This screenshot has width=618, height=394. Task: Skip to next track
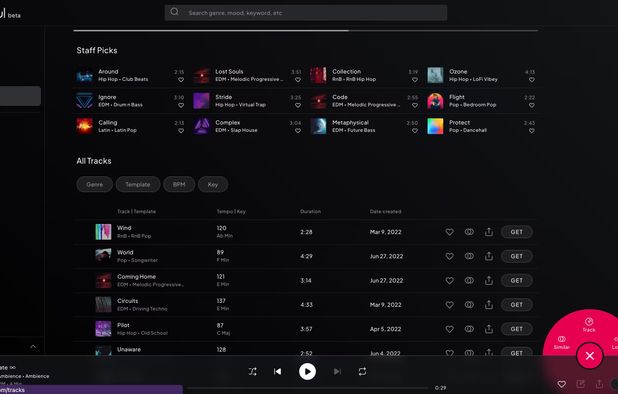pyautogui.click(x=337, y=372)
